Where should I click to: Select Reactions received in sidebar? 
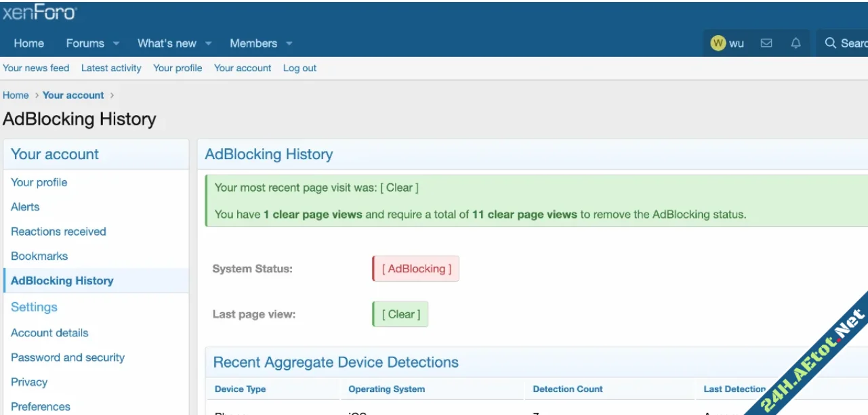click(58, 232)
